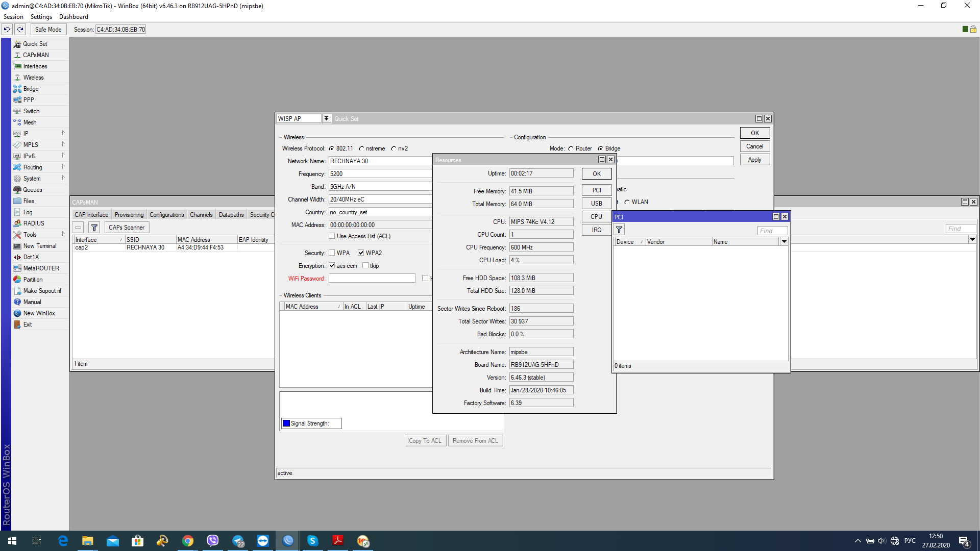
Task: Open Settings menu
Action: click(x=41, y=17)
